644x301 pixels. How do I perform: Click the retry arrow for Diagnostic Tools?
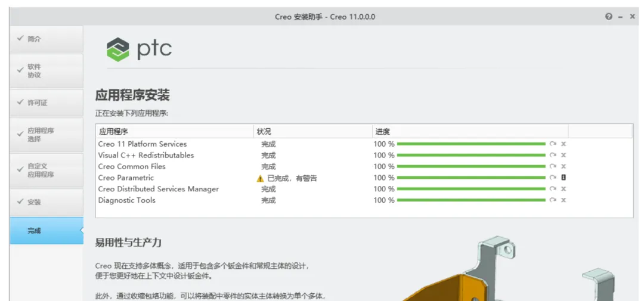pos(553,200)
